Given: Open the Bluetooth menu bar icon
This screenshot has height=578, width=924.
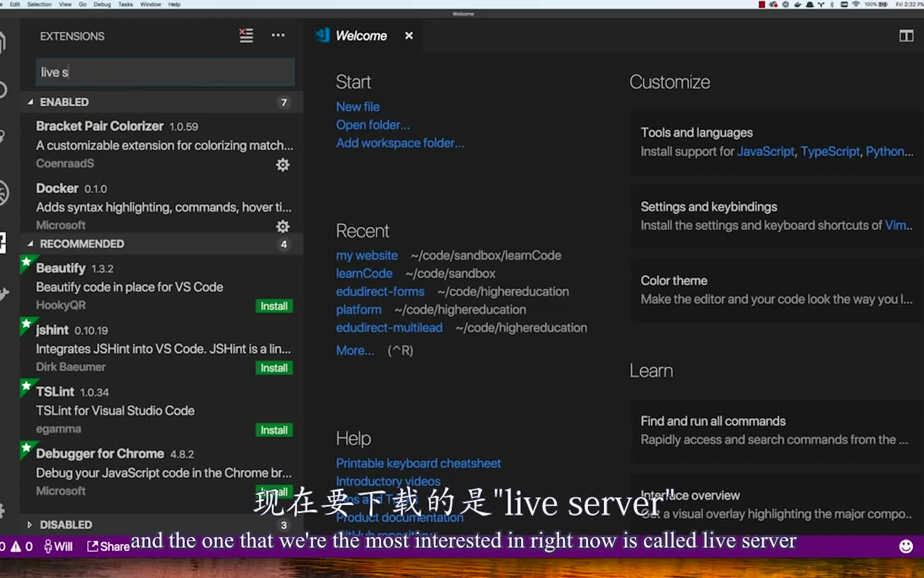Looking at the screenshot, I should point(832,4).
